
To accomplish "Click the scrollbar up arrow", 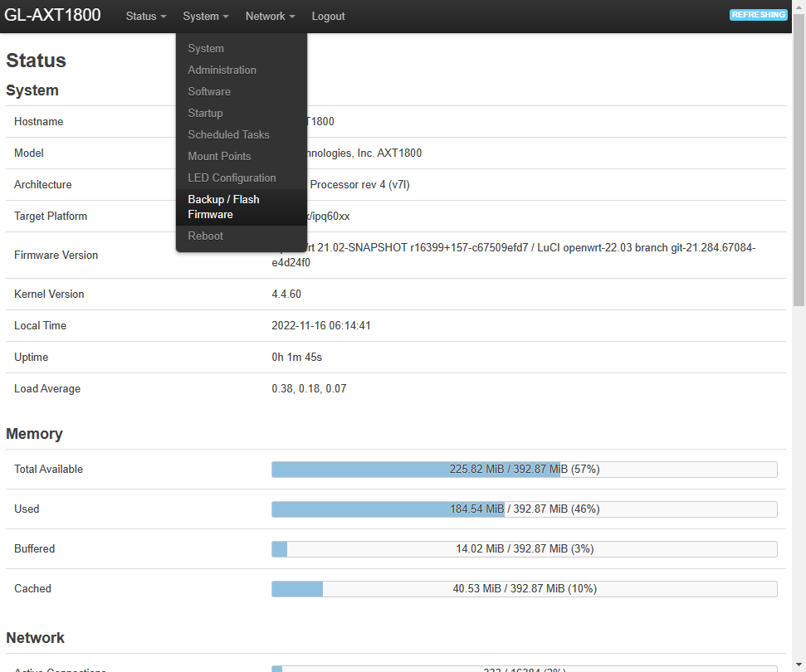I will coord(799,6).
